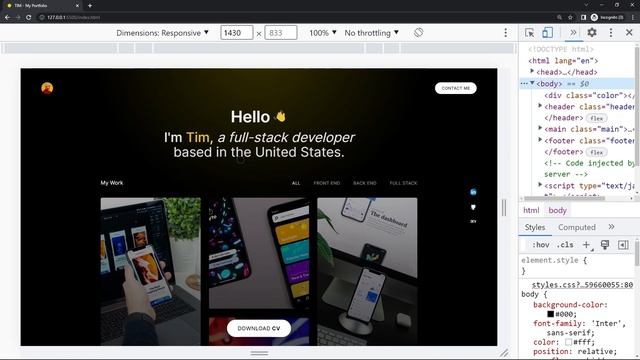Open the styles.css source link
The height and width of the screenshot is (360, 640).
(582, 284)
